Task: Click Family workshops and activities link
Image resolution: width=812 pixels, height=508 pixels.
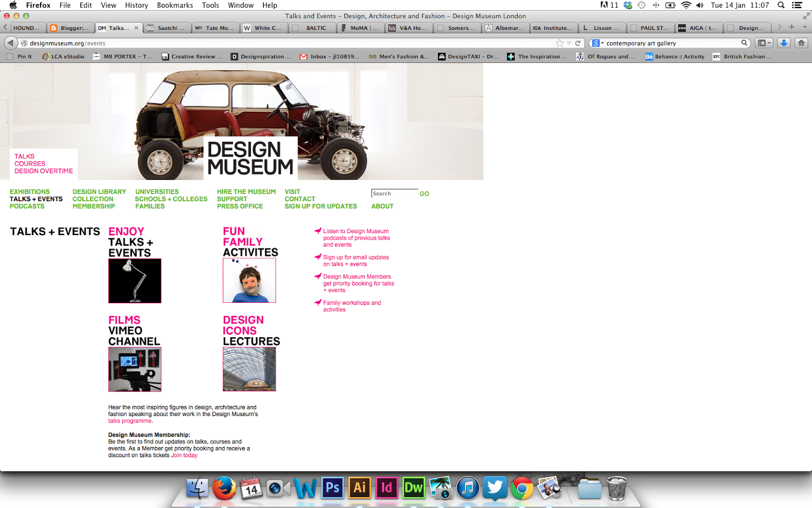Action: (x=352, y=306)
